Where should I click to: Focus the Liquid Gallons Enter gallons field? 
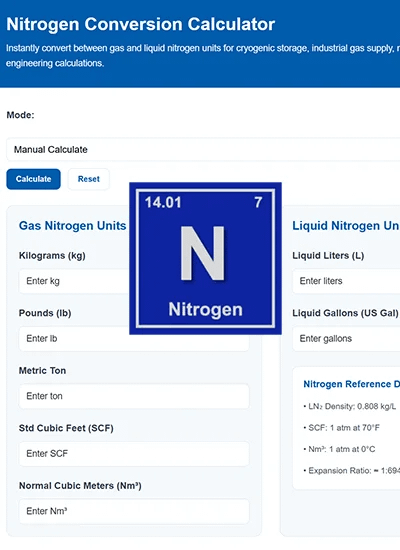click(346, 338)
